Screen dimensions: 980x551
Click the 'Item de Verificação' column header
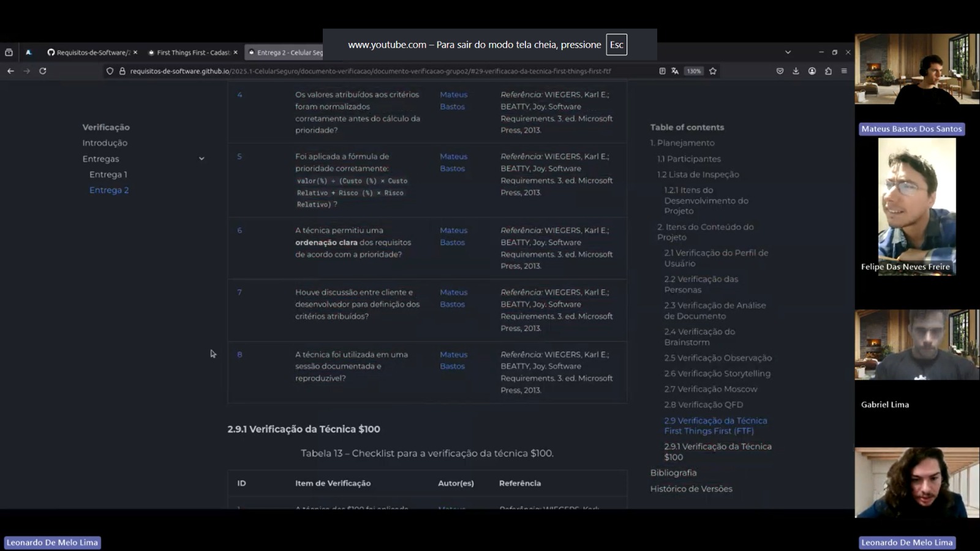click(333, 484)
